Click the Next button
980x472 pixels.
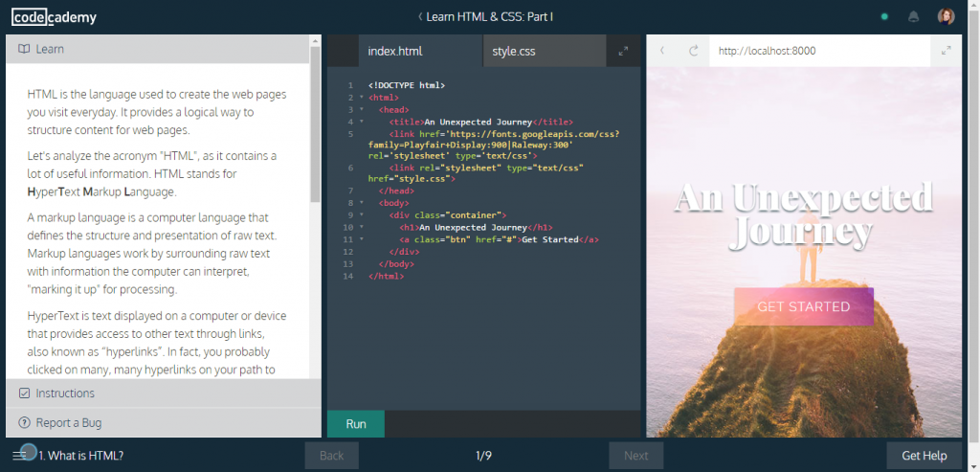636,456
